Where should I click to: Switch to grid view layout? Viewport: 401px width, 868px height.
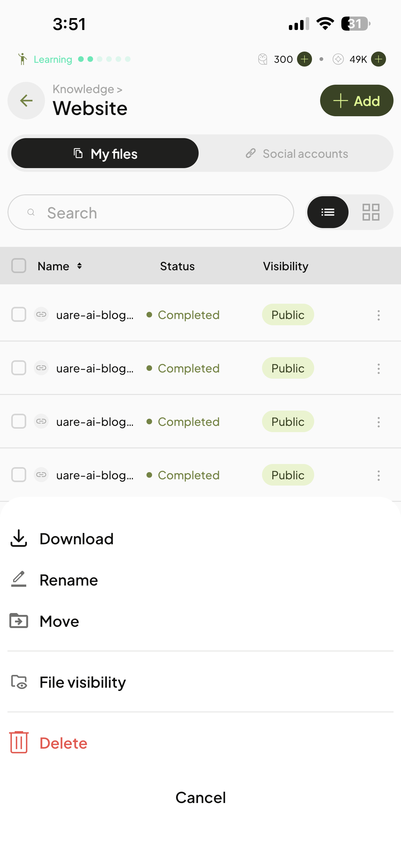coord(371,212)
